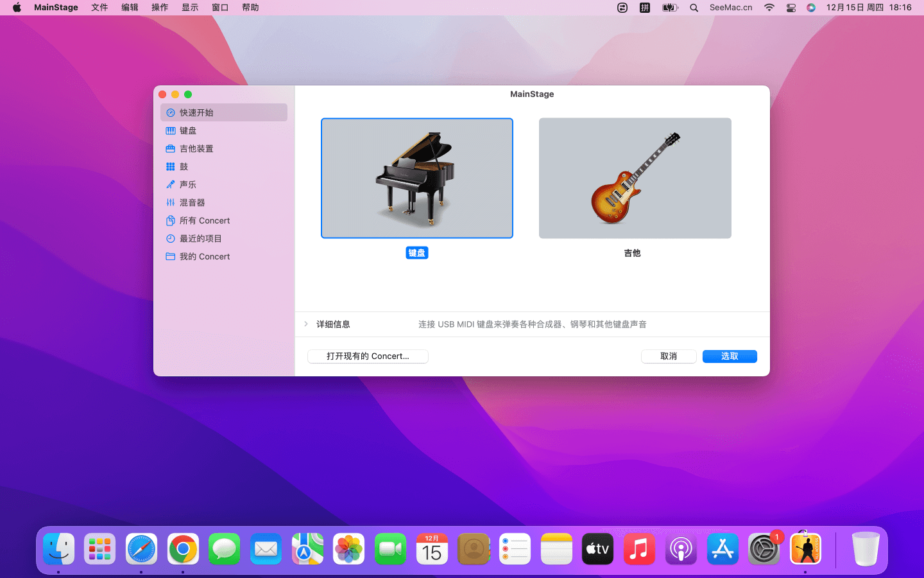Open the Window (窗口) menu
This screenshot has height=578, width=924.
(220, 8)
